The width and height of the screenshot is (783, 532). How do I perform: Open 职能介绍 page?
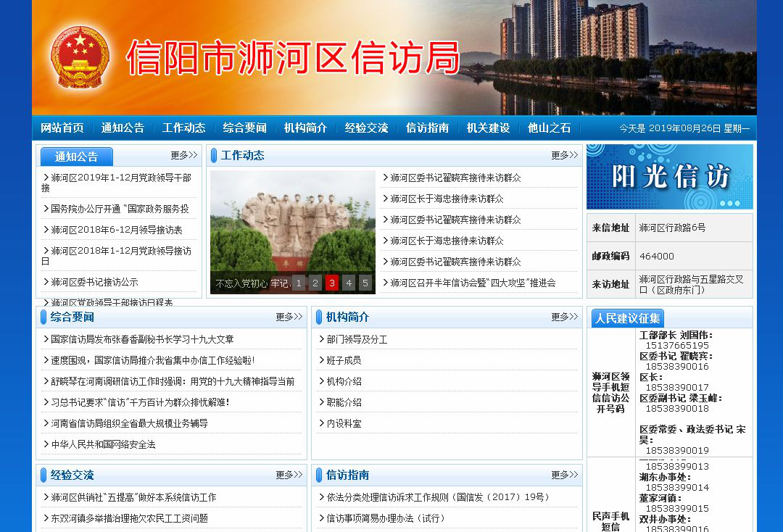point(344,402)
